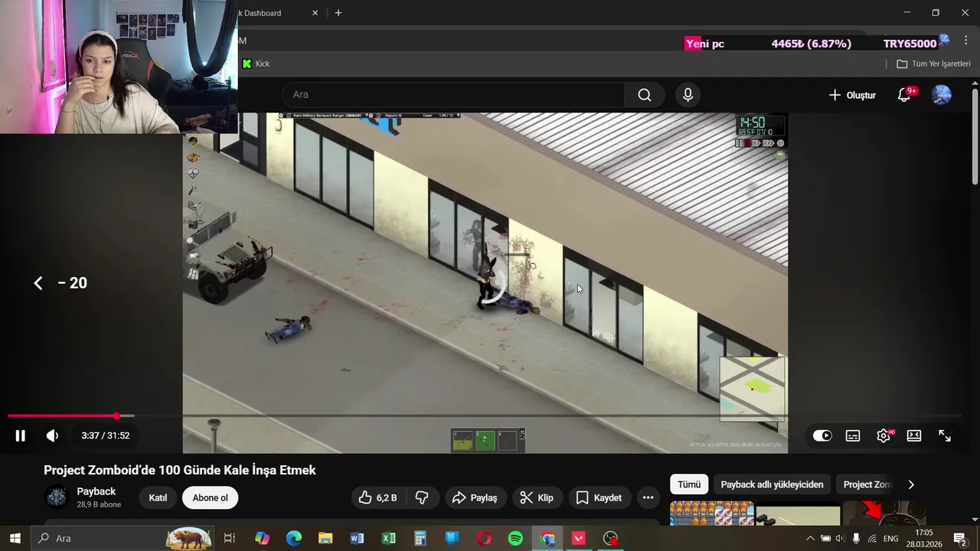Click the Katıl join button
This screenshot has width=980, height=551.
[158, 497]
